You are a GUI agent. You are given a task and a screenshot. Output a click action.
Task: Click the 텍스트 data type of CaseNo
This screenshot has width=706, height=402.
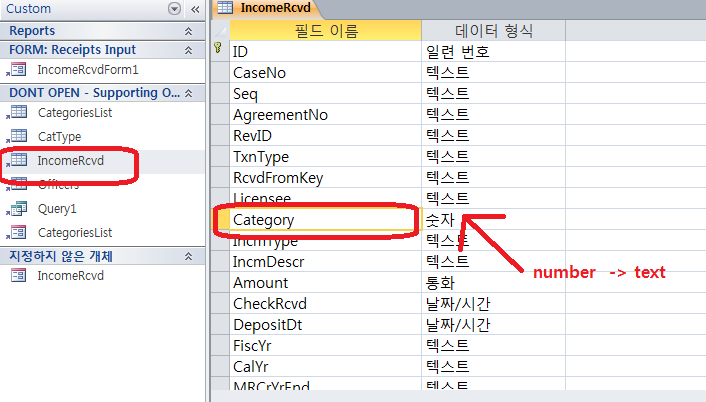coord(493,72)
